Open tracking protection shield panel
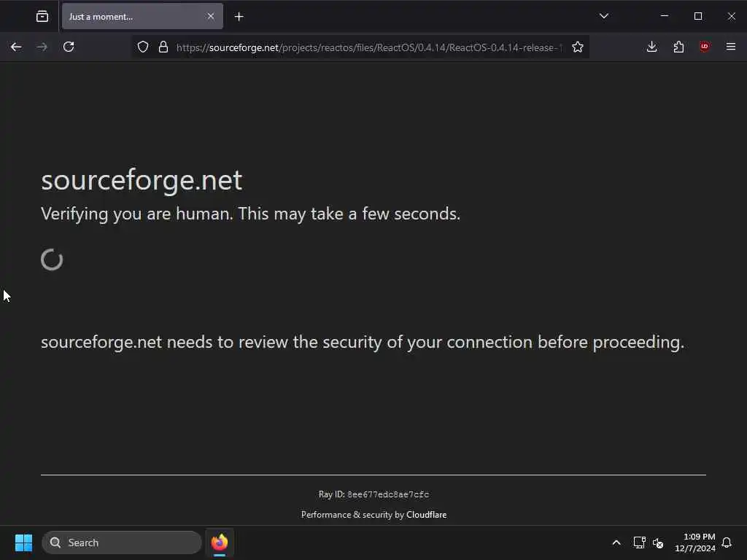The width and height of the screenshot is (747, 560). 143,47
